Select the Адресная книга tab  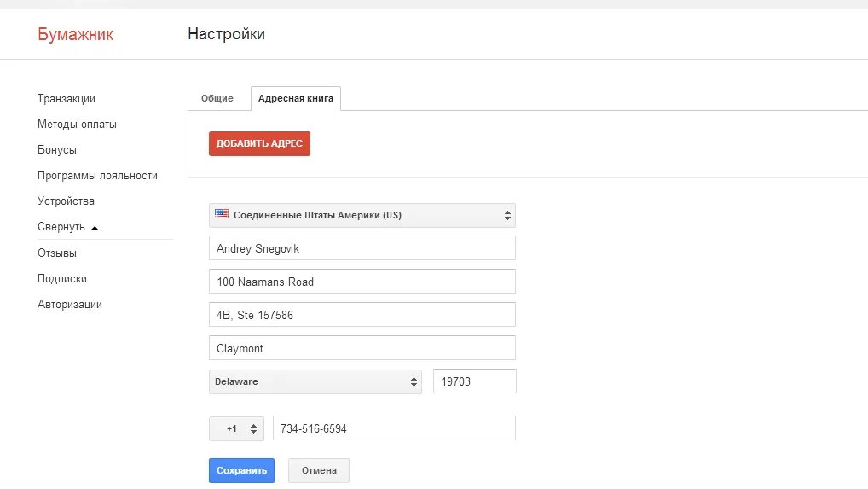296,99
